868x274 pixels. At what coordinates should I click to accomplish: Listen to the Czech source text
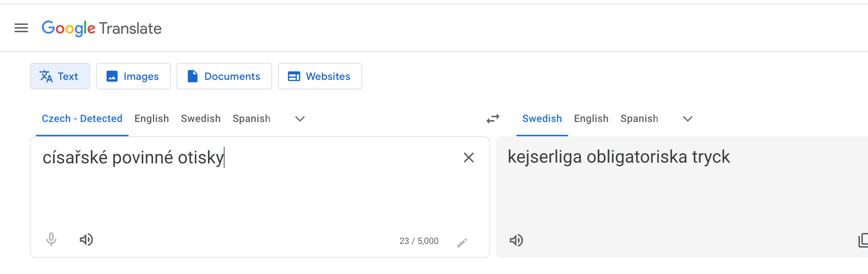pos(86,240)
